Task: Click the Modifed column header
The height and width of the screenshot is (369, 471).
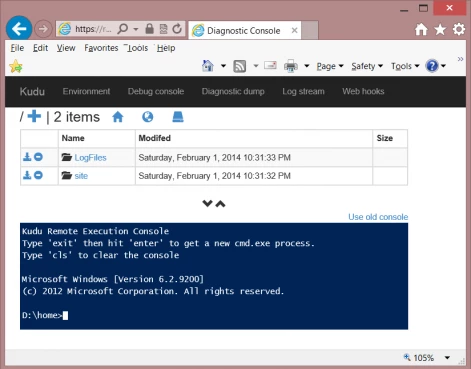Action: pos(154,138)
